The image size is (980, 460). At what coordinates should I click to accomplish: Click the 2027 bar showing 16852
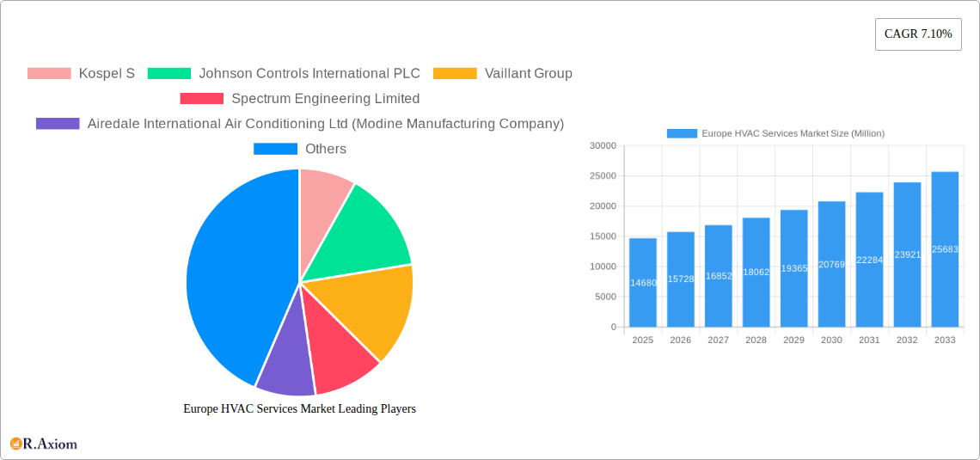tap(718, 276)
